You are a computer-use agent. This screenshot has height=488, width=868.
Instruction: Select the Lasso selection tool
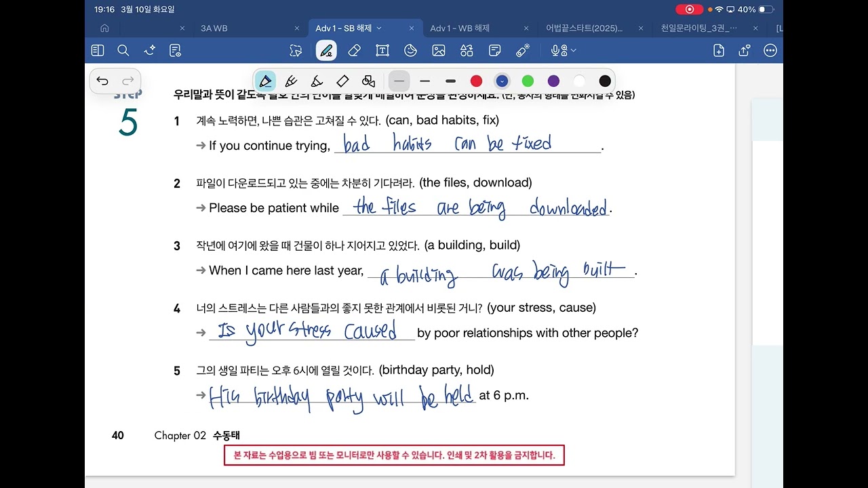[295, 50]
